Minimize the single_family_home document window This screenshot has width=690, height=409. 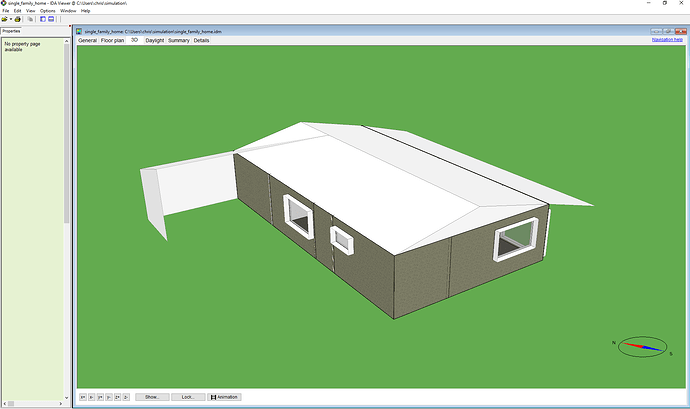click(x=656, y=31)
